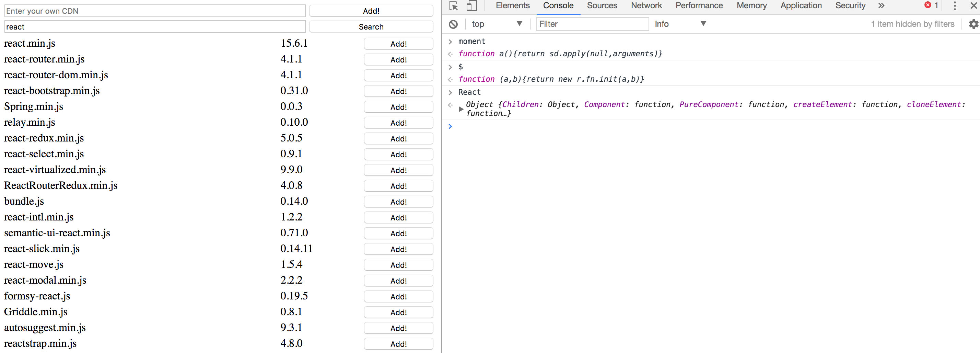The image size is (980, 353).
Task: Add relay.min.js library
Action: [398, 123]
